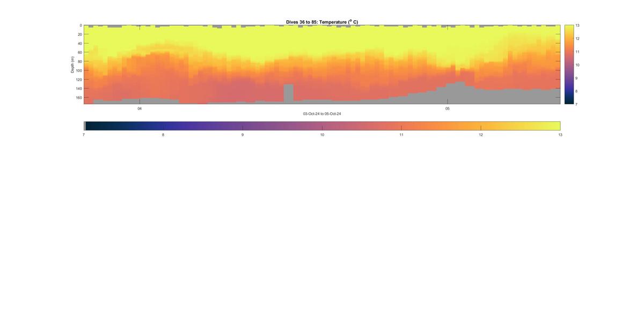
Task: Click the vertical temperature colorbar beside the plot
Action: point(569,64)
